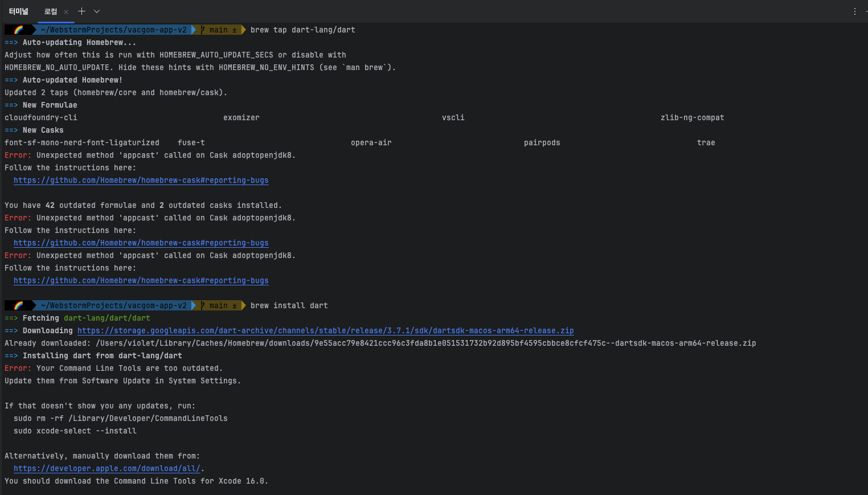This screenshot has height=495, width=868.
Task: Click 'New Formulae' heading line
Action: pyautogui.click(x=41, y=105)
